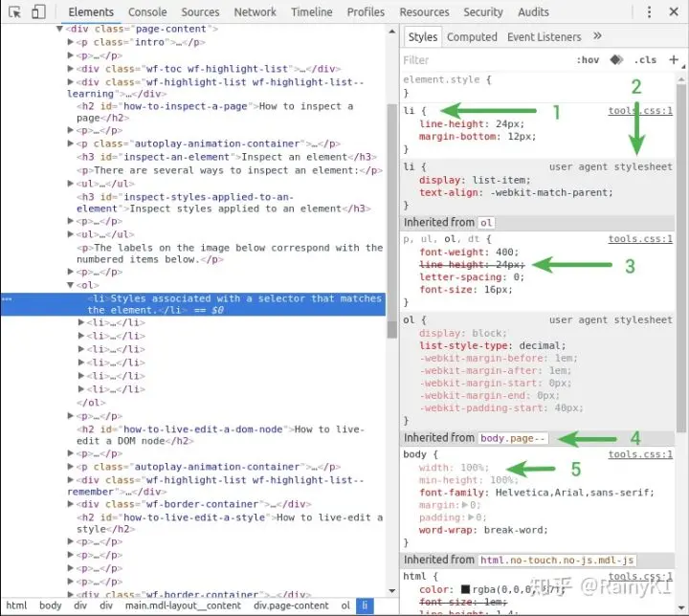689x616 pixels.
Task: Select the highlighted li breadcrumb
Action: click(x=365, y=605)
